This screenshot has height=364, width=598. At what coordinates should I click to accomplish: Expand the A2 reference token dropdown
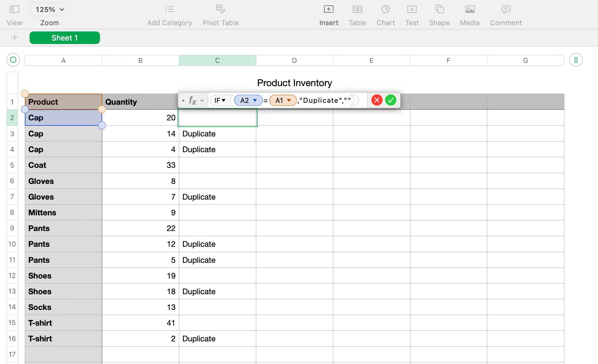255,100
